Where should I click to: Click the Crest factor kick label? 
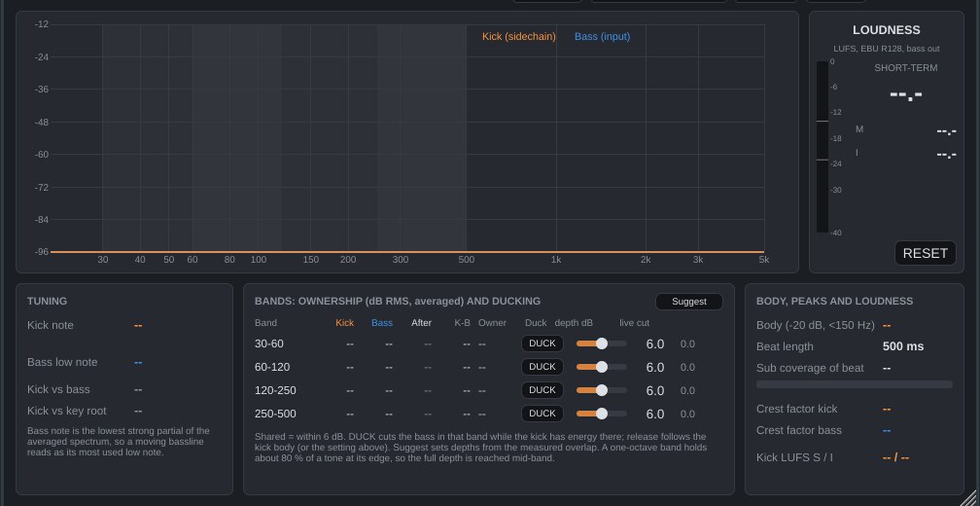pyautogui.click(x=797, y=409)
